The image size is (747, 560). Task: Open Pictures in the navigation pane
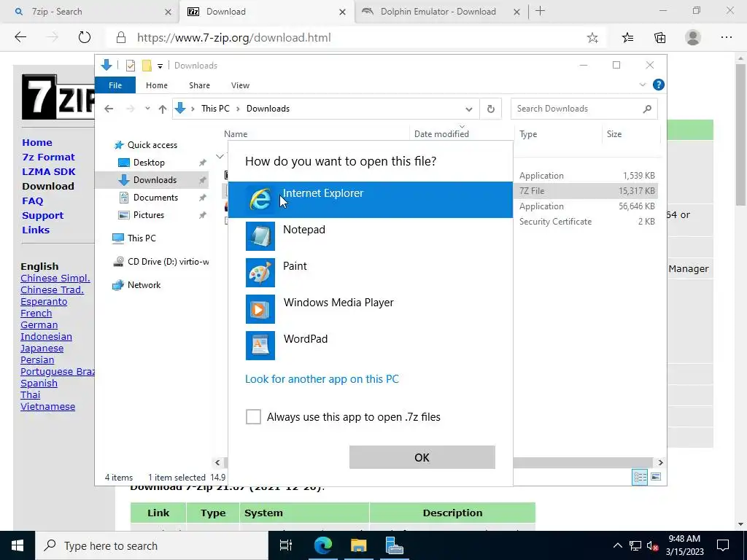click(x=149, y=215)
